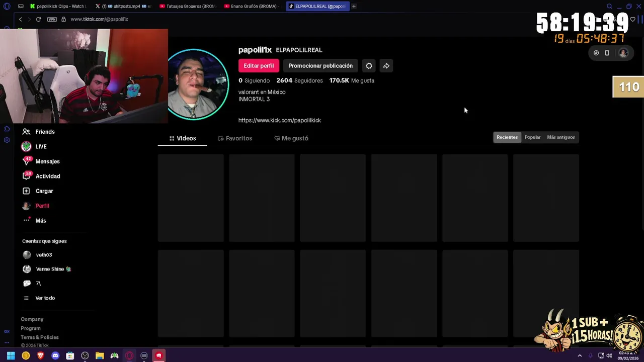Click the Opera menu logo
644x362 pixels.
7,6
